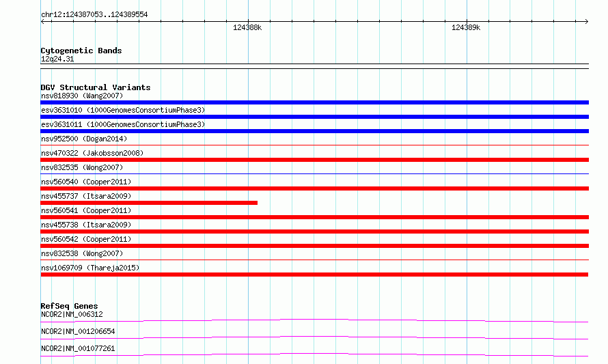This screenshot has height=364, width=608.
Task: Select the DGV Structural Variants track heading
Action: tap(96, 87)
